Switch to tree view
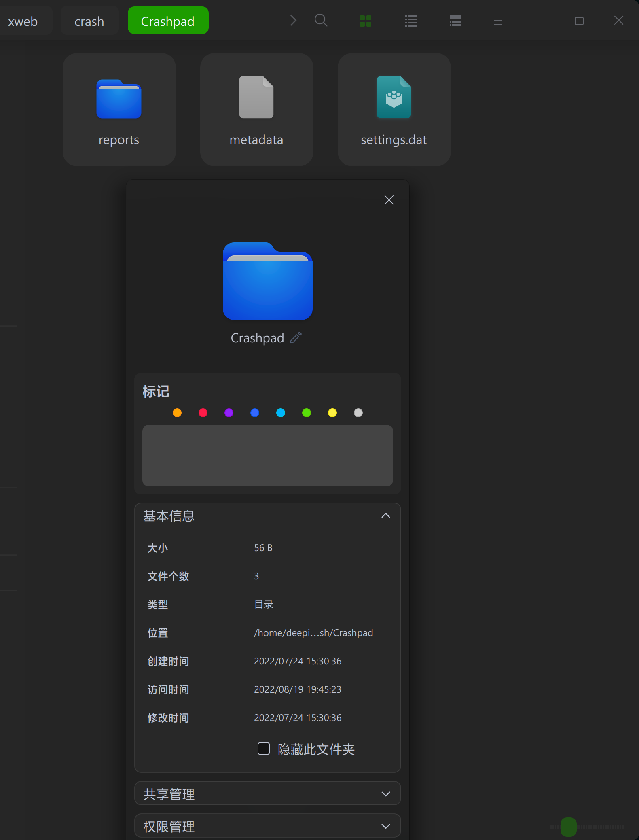 [455, 21]
